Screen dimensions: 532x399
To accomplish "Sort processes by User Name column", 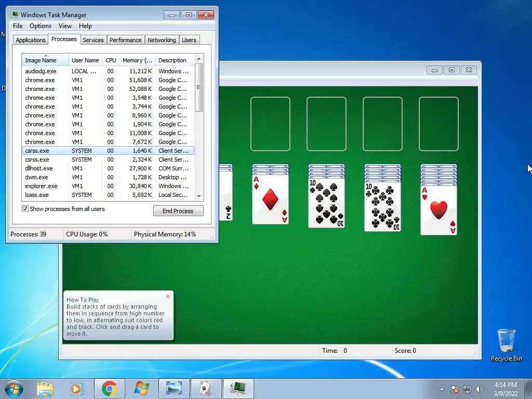I will click(86, 60).
